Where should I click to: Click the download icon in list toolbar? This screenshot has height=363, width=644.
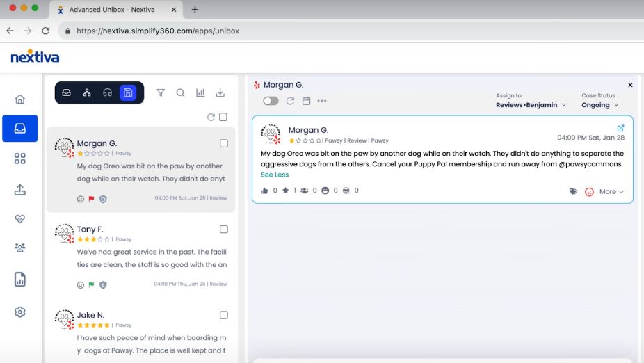pyautogui.click(x=220, y=92)
